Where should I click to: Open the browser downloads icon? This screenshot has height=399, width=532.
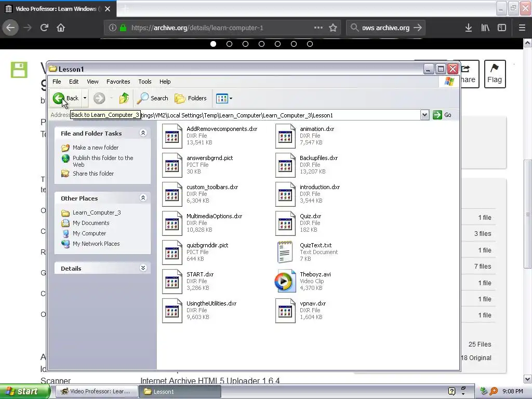tap(469, 28)
